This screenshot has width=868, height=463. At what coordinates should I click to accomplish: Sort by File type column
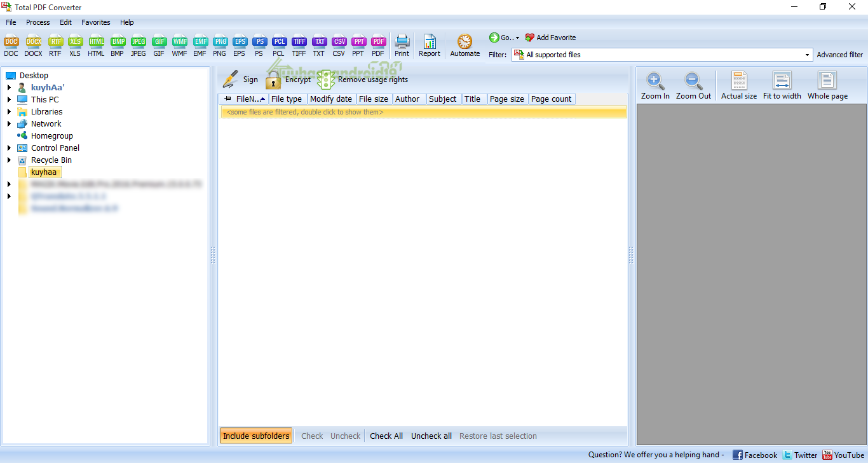tap(288, 99)
